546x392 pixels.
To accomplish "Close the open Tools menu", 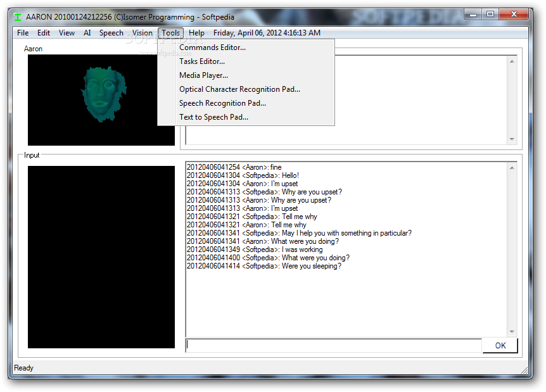I will [x=170, y=33].
